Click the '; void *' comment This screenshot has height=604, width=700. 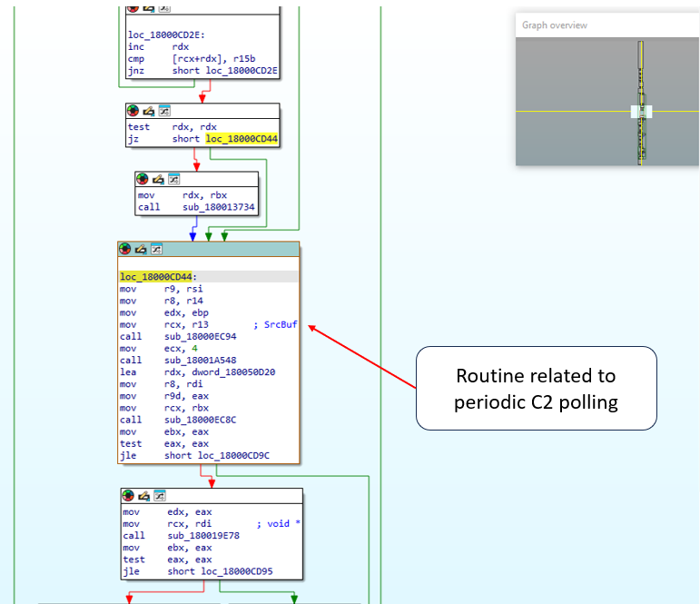click(x=279, y=523)
